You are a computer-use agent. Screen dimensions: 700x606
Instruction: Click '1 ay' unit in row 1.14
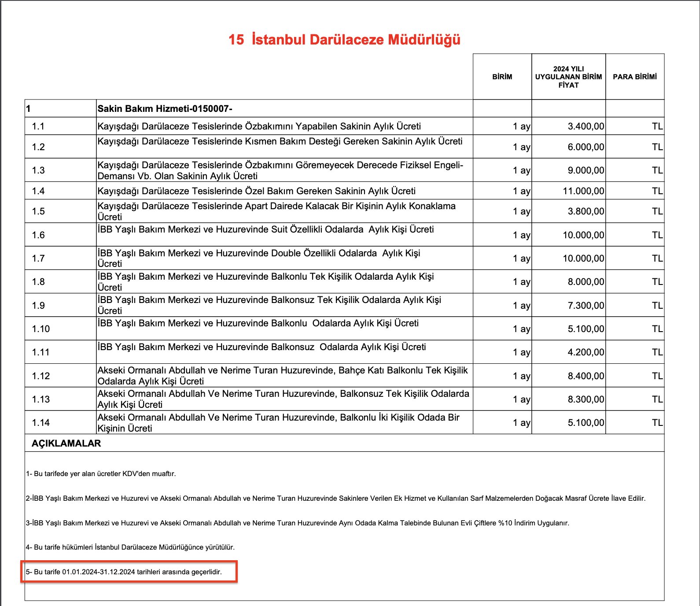point(522,423)
